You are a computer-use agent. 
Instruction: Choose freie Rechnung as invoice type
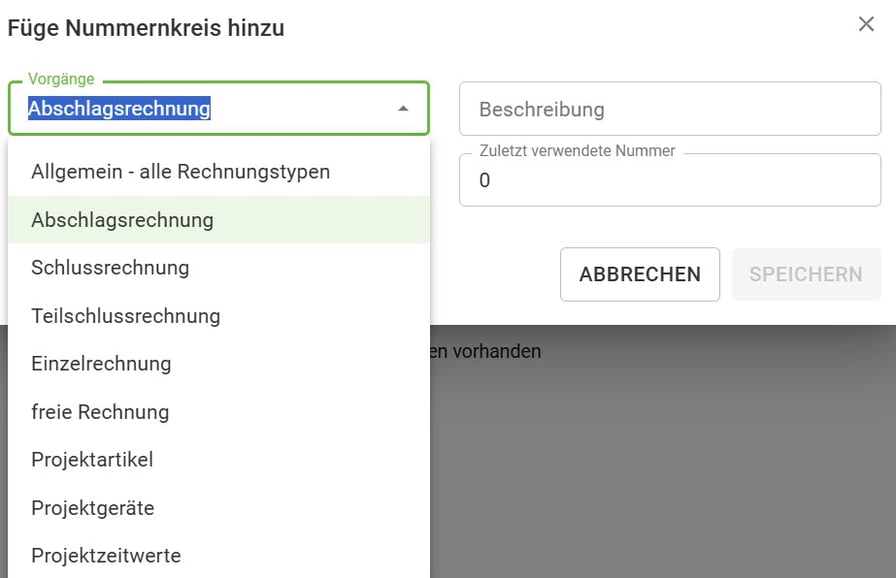click(x=101, y=411)
